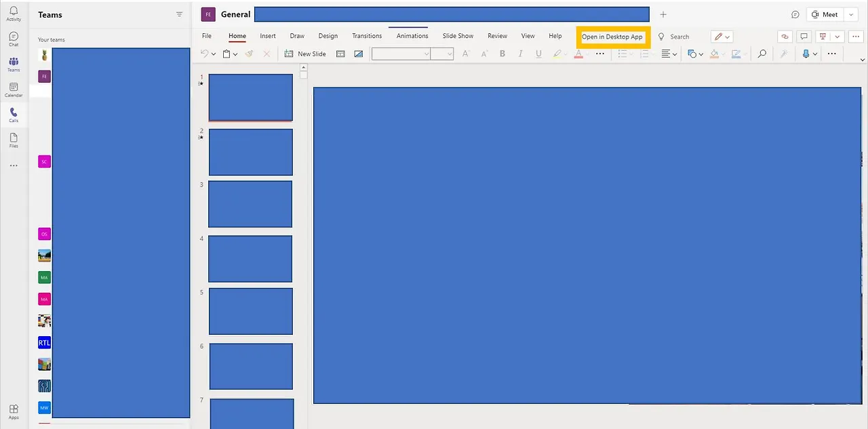This screenshot has height=429, width=868.
Task: Open the Meet dropdown arrow
Action: (x=851, y=14)
